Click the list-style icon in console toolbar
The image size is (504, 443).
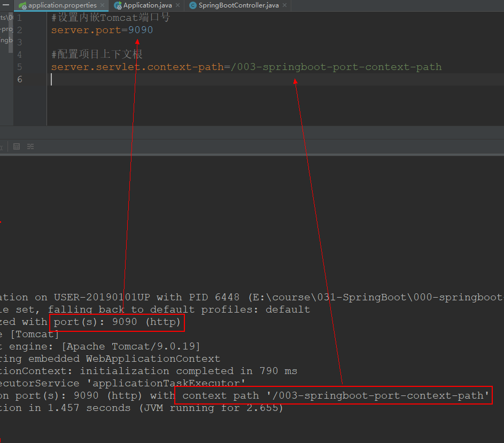click(x=30, y=146)
